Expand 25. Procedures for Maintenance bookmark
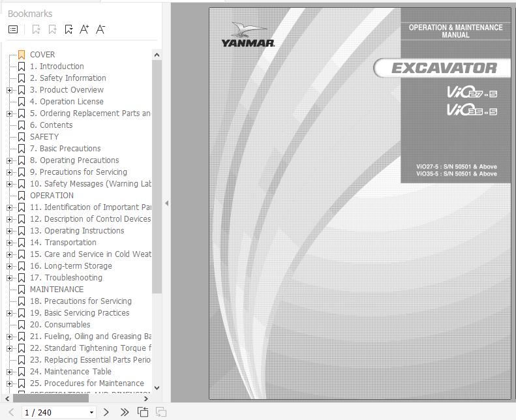This screenshot has width=516, height=420. point(10,383)
